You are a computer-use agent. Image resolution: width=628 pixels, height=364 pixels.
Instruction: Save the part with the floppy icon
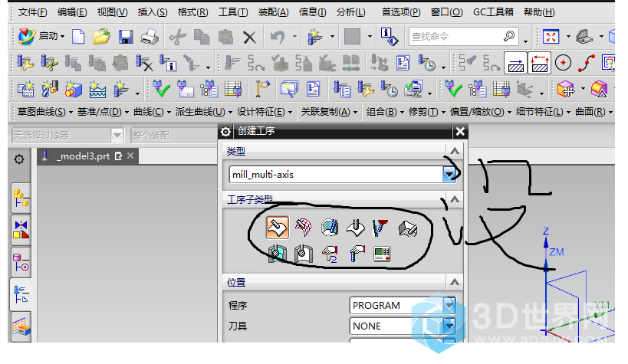[x=126, y=37]
